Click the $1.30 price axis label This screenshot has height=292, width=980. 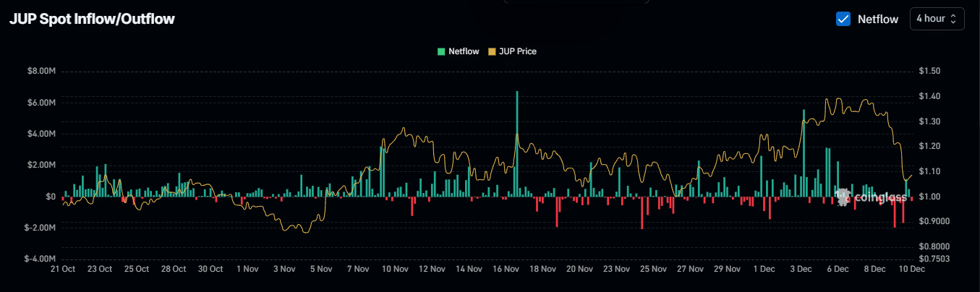929,121
